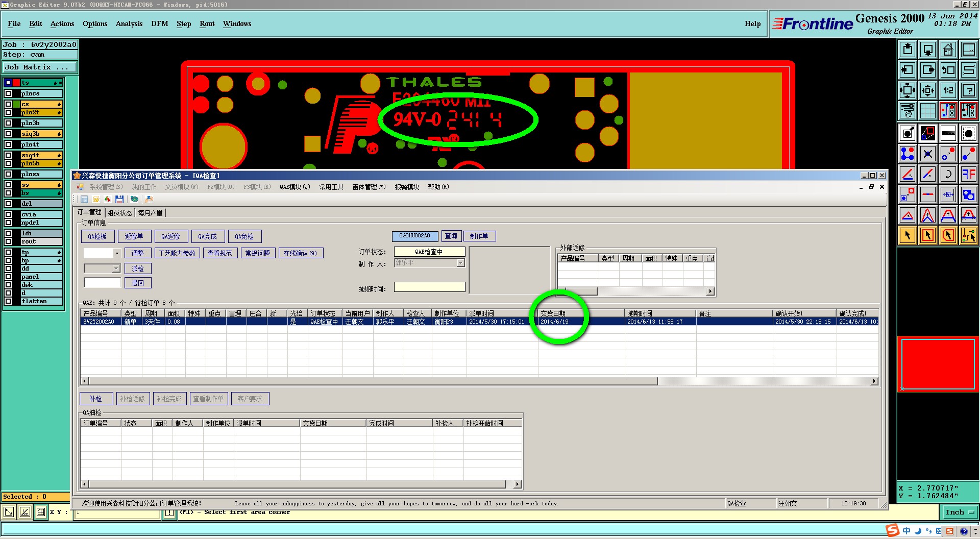Click the pan right arrow icon
Viewport: 980px width, 539px height.
click(x=928, y=70)
